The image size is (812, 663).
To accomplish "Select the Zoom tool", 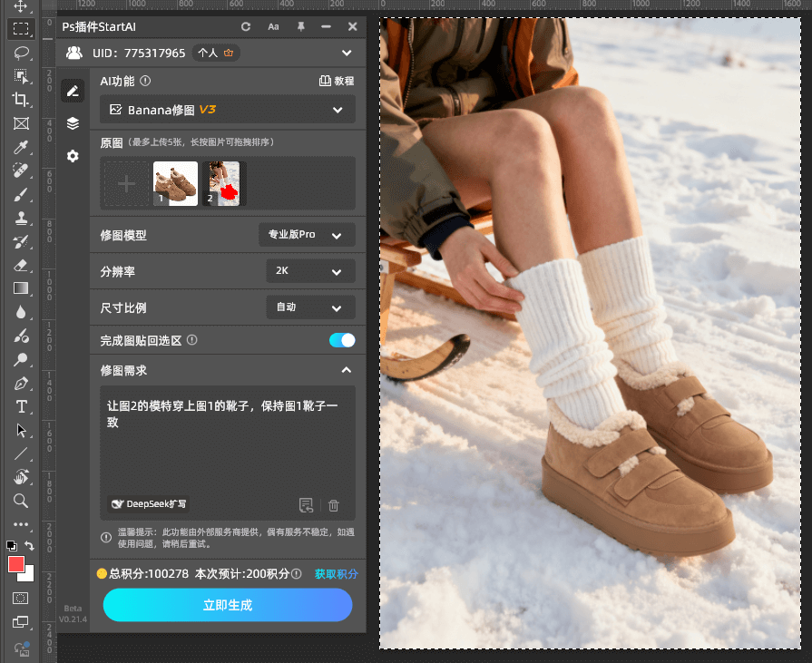I will point(23,501).
